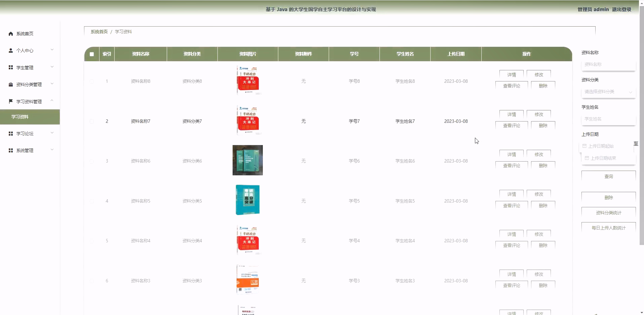Collapse the 学习资料管理 menu chevron
The image size is (644, 315).
(x=52, y=101)
